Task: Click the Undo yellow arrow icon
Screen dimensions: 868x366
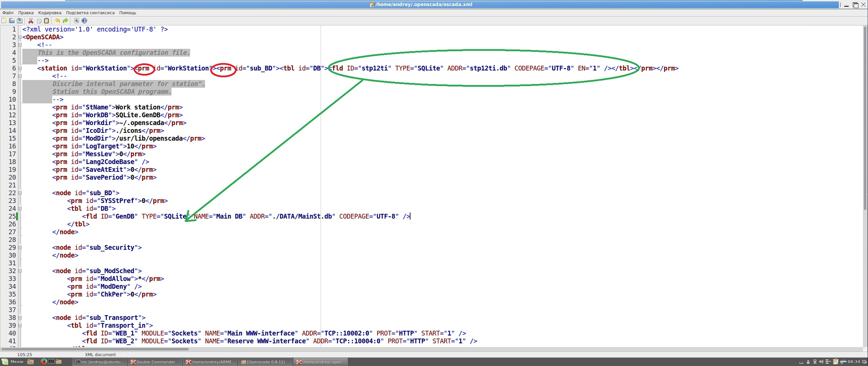Action: pos(58,21)
